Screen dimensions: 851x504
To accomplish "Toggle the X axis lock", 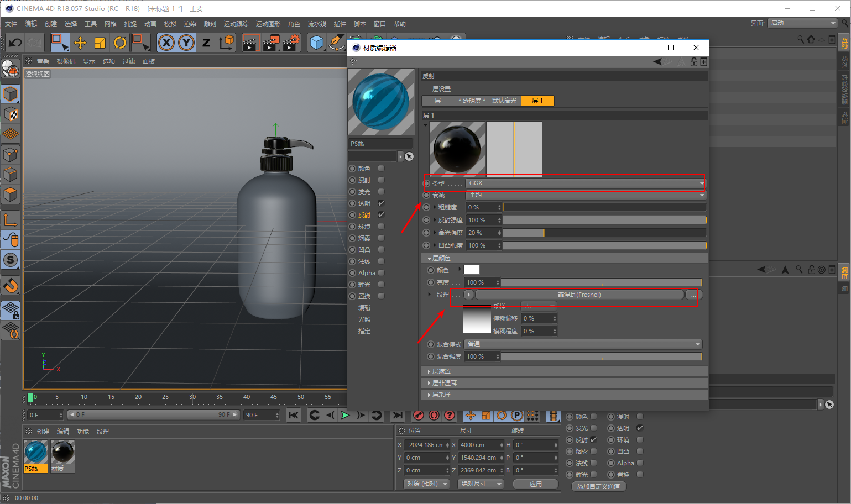I will pyautogui.click(x=166, y=43).
